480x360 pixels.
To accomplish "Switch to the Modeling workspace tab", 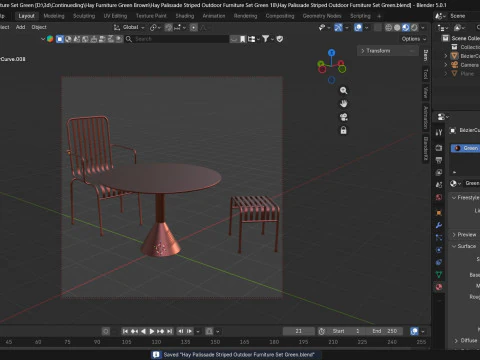I will pos(54,16).
